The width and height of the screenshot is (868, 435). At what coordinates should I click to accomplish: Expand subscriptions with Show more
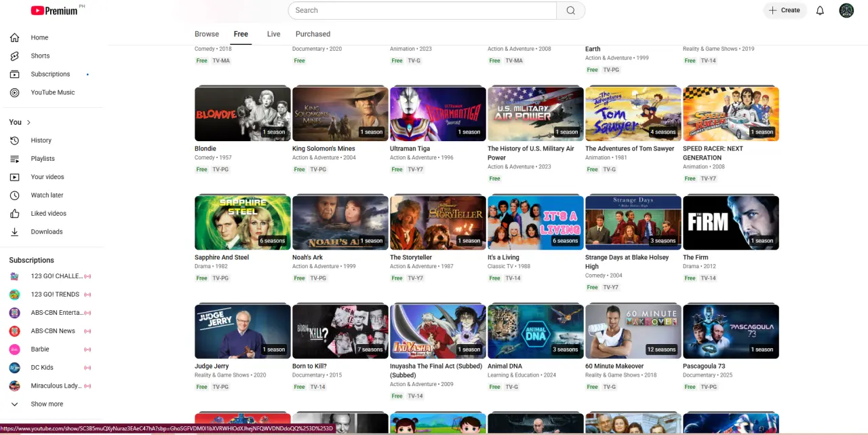click(x=46, y=404)
